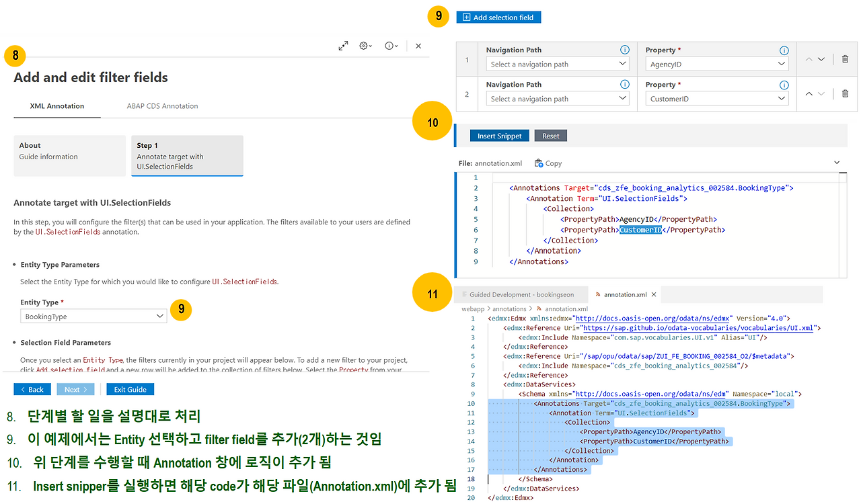861x504 pixels.
Task: Open the UI.xml vocabulary URL link
Action: point(698,328)
